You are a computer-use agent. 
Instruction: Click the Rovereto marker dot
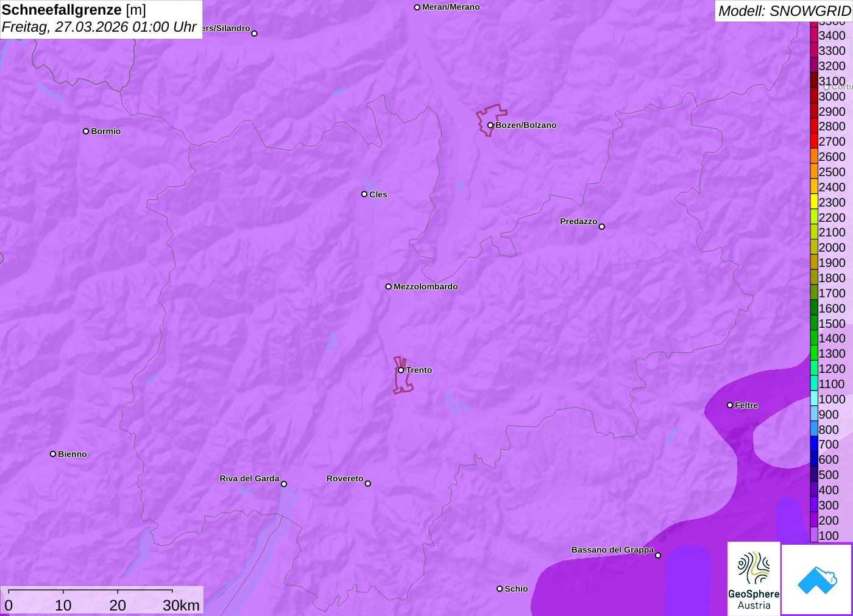pos(368,484)
